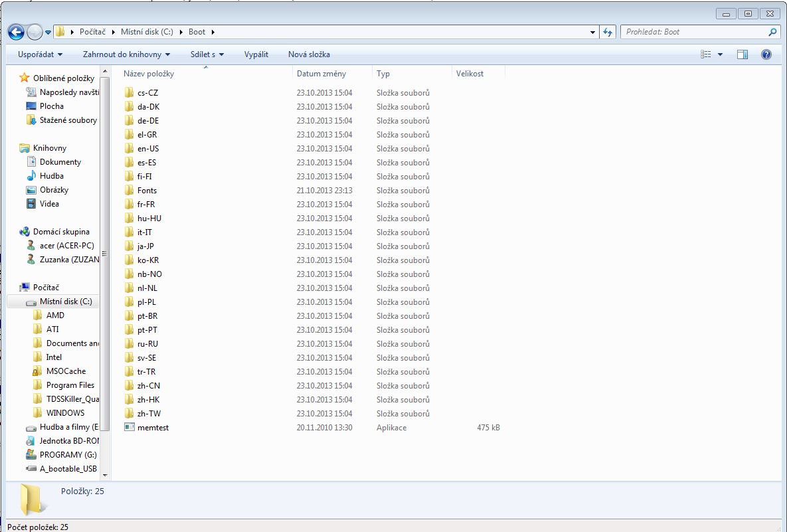Viewport: 787px width, 532px height.
Task: Click navigation pane scrollbar up arrow
Action: 105,71
